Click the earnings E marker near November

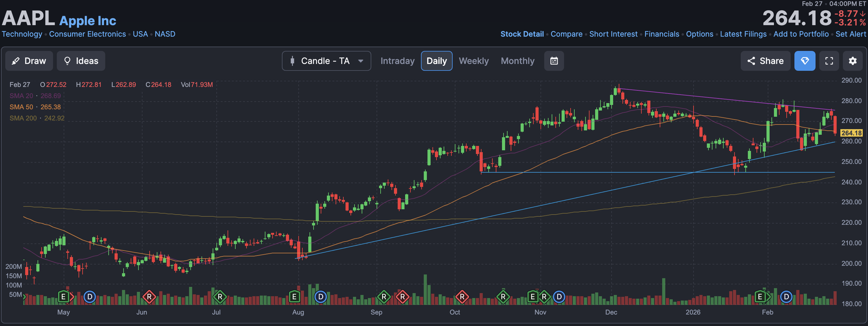pyautogui.click(x=532, y=297)
